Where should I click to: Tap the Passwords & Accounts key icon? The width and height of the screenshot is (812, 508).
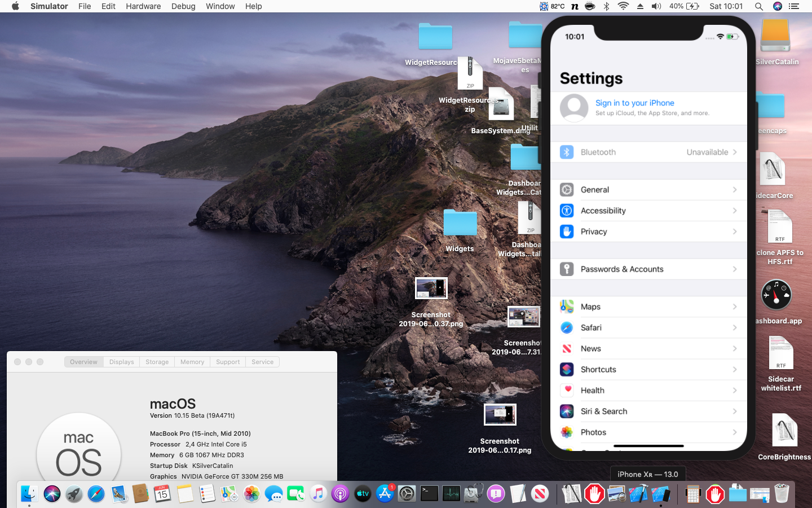[567, 269]
